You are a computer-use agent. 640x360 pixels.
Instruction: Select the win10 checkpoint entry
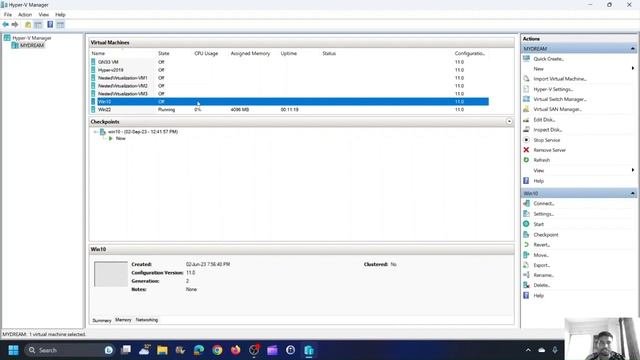pyautogui.click(x=142, y=132)
